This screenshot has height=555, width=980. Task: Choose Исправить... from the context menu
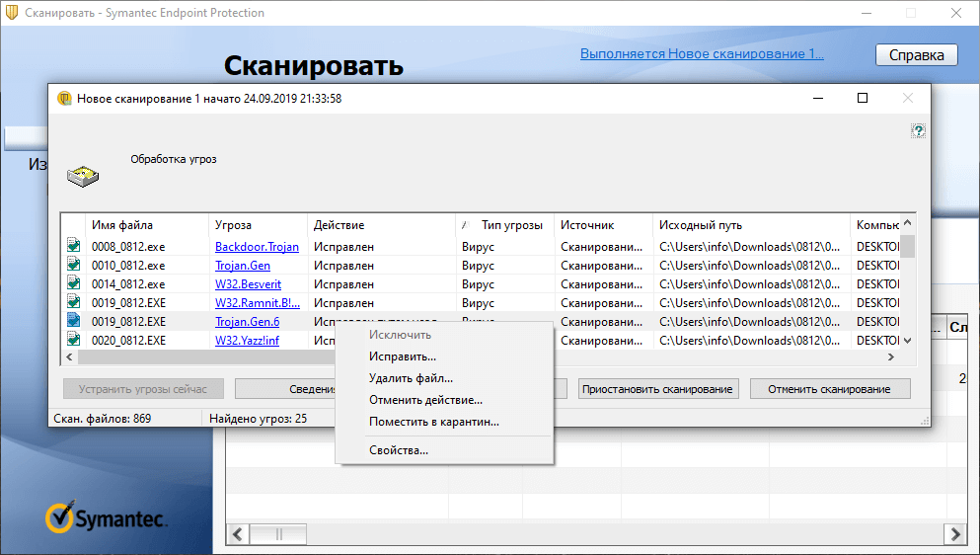coord(403,357)
